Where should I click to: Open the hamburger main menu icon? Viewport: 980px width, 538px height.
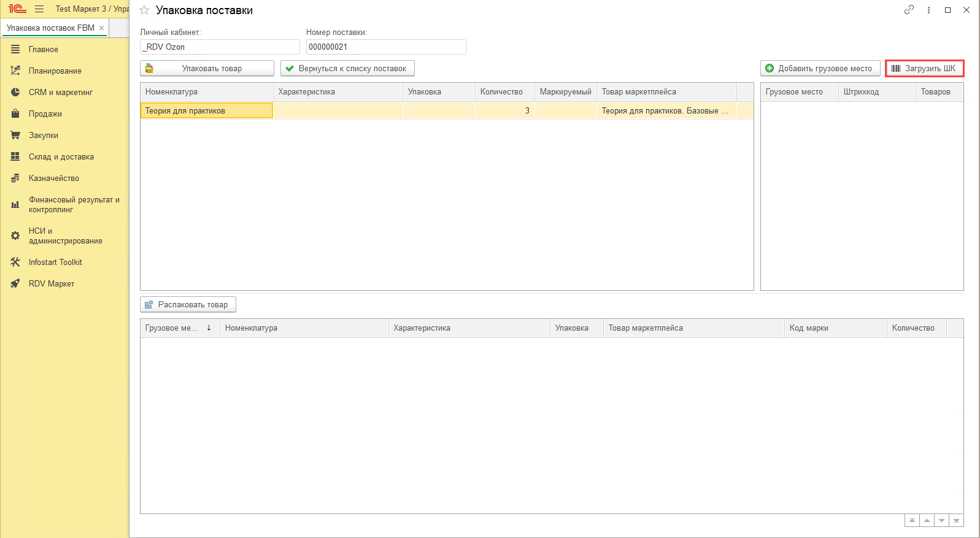point(39,9)
